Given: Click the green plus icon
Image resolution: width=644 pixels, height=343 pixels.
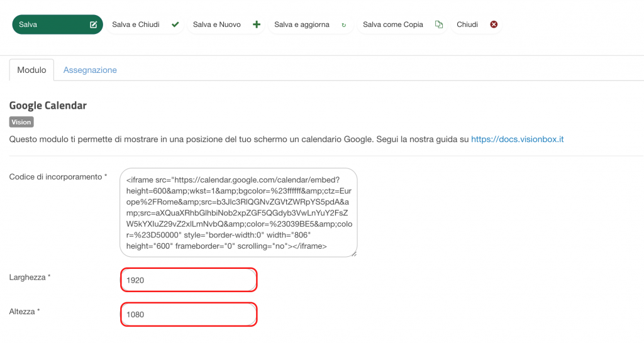Looking at the screenshot, I should click(257, 24).
